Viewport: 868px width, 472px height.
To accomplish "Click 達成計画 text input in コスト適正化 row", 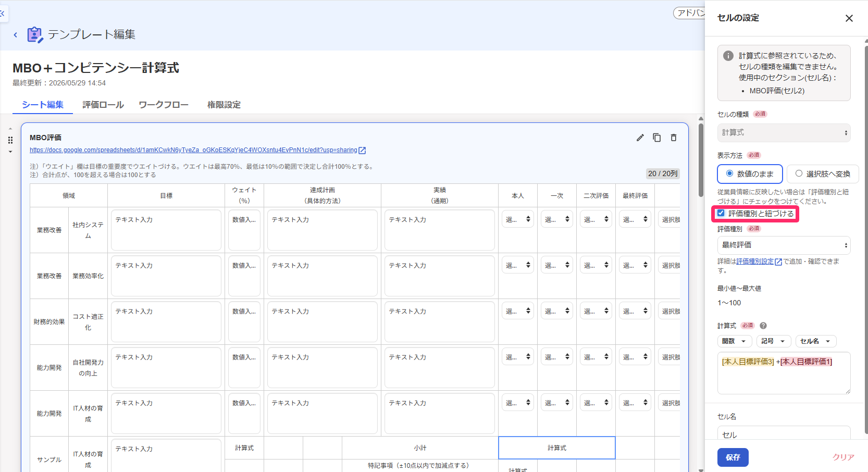I will (323, 322).
